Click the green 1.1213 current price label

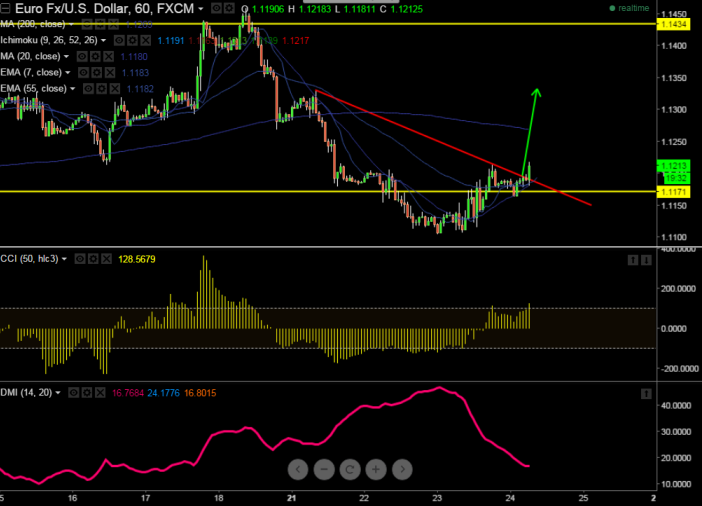tap(673, 166)
